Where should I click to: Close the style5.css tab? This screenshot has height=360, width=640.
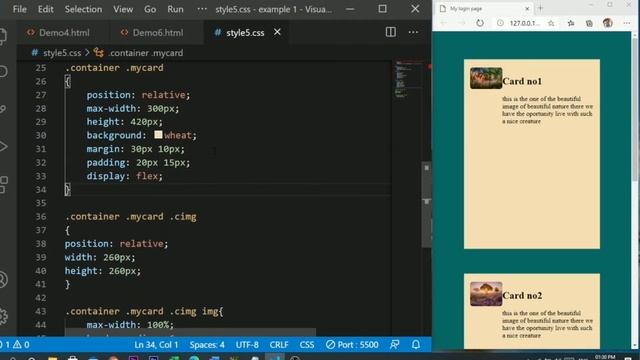(x=277, y=32)
